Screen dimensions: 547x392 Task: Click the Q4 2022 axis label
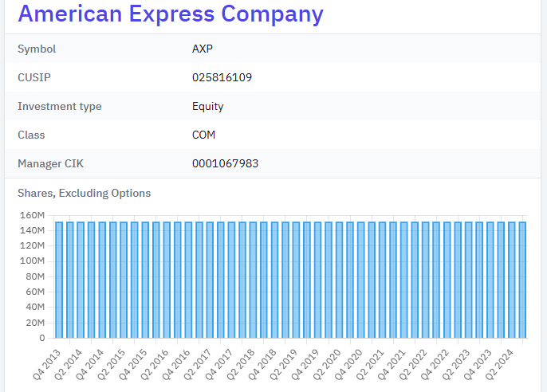435,364
